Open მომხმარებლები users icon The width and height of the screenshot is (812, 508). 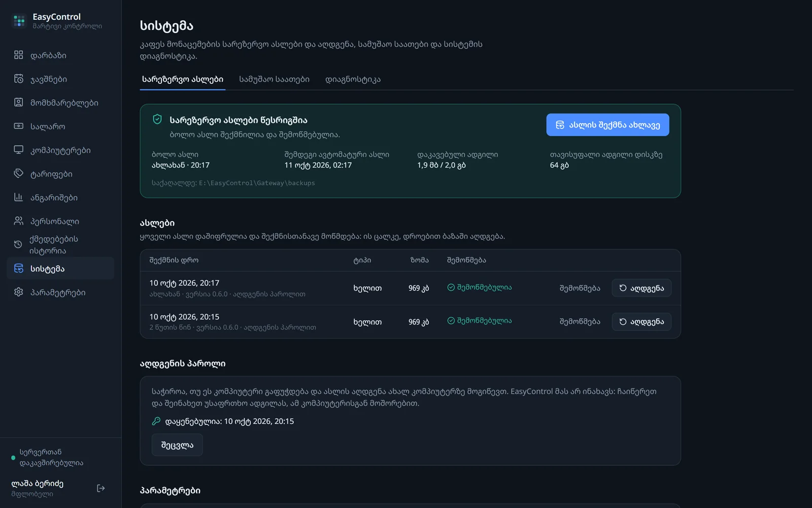[x=19, y=102]
